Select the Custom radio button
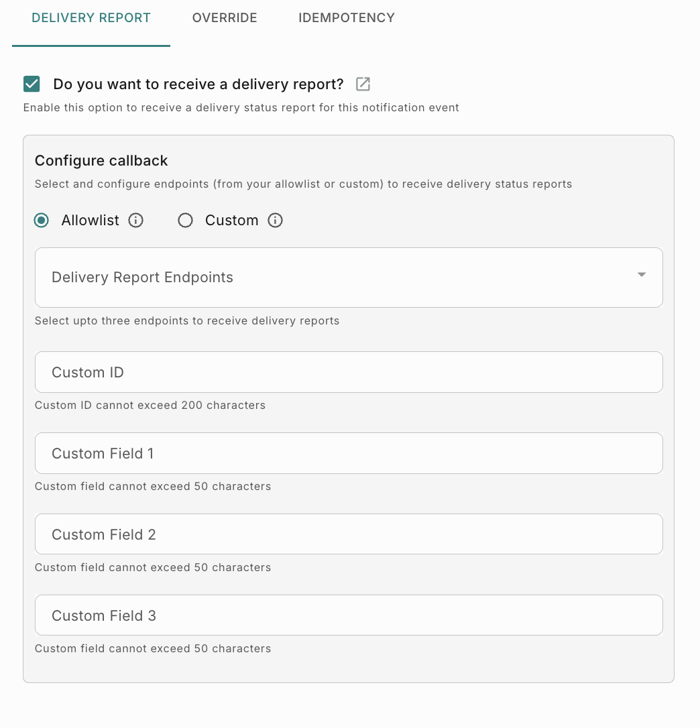700x728 pixels. click(186, 221)
